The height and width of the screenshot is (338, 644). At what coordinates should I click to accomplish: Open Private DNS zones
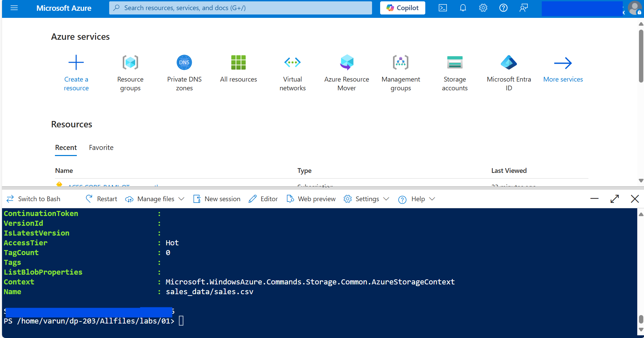coord(184,72)
